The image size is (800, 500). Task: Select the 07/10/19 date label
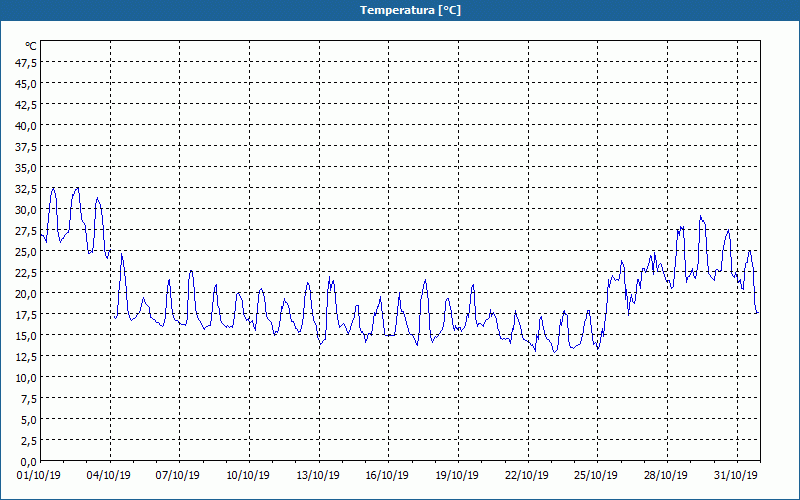[178, 475]
